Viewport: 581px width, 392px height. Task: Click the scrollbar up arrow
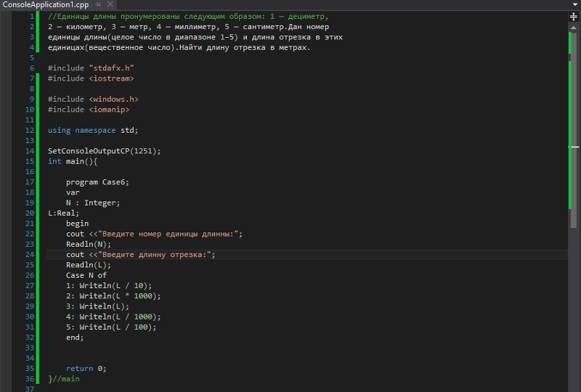573,28
